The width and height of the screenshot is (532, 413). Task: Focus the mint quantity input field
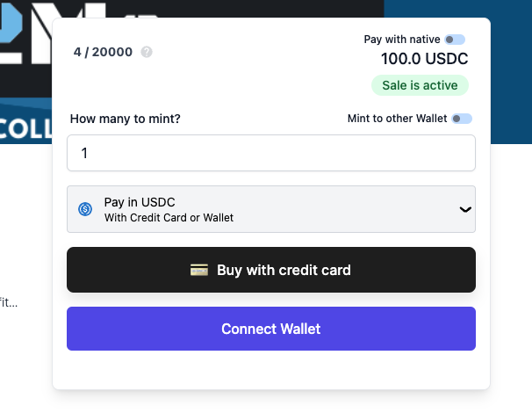270,153
